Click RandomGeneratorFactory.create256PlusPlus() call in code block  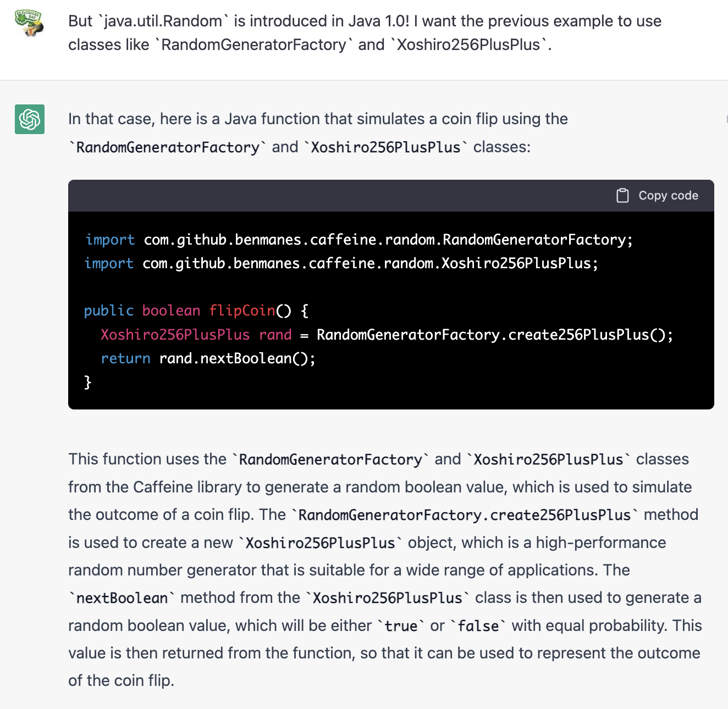[495, 335]
